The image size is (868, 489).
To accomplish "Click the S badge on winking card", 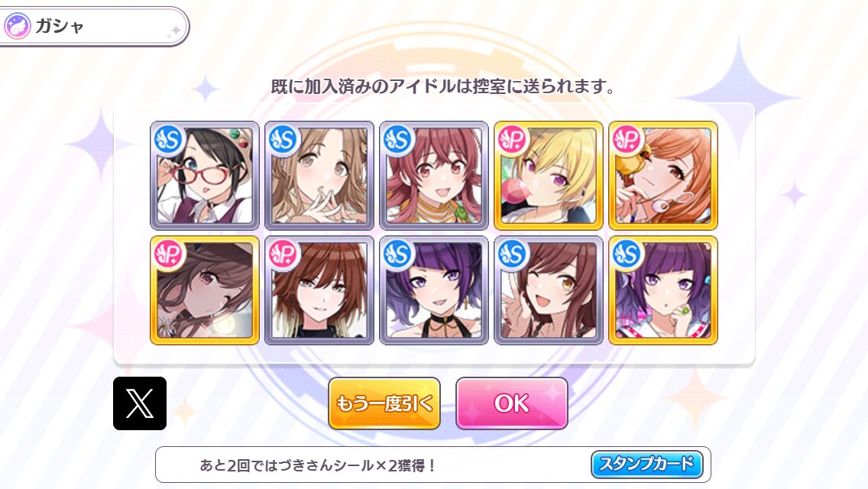I will pos(513,254).
